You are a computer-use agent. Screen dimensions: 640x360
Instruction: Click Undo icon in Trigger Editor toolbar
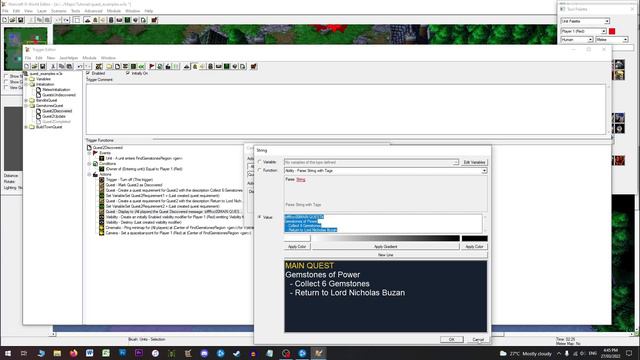point(80,67)
